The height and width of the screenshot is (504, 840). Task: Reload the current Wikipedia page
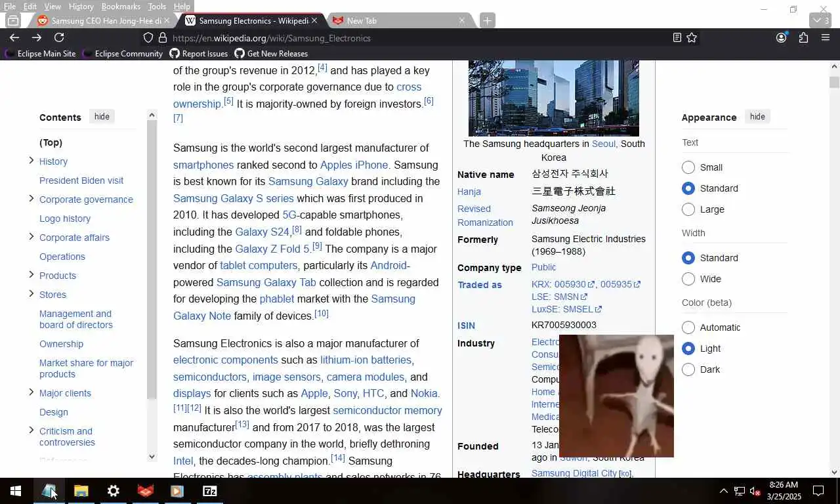coord(59,38)
